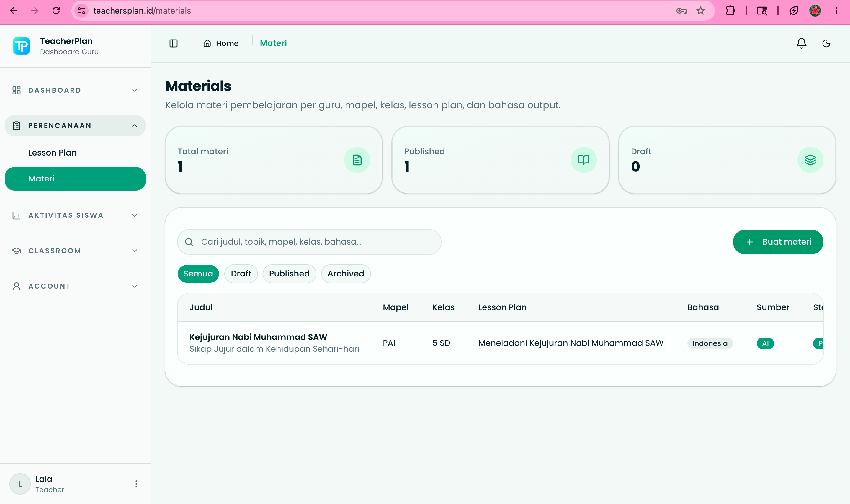This screenshot has height=504, width=850.
Task: Click the Sikap Jujur dalam Kehidupan subtitle
Action: point(274,349)
